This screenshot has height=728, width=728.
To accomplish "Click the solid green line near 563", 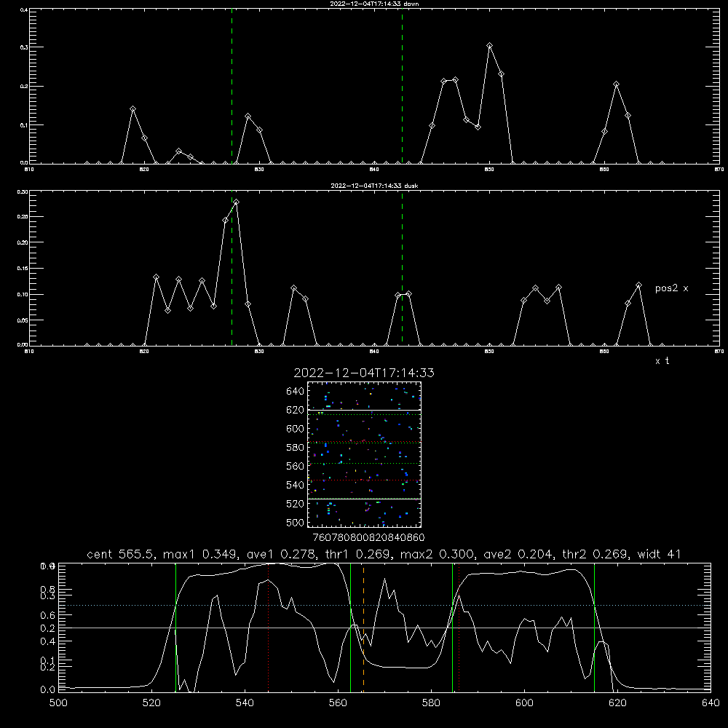I will tap(351, 627).
